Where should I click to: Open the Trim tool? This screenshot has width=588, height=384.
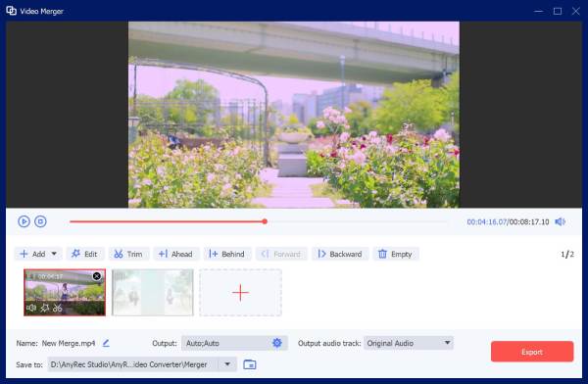click(x=128, y=254)
